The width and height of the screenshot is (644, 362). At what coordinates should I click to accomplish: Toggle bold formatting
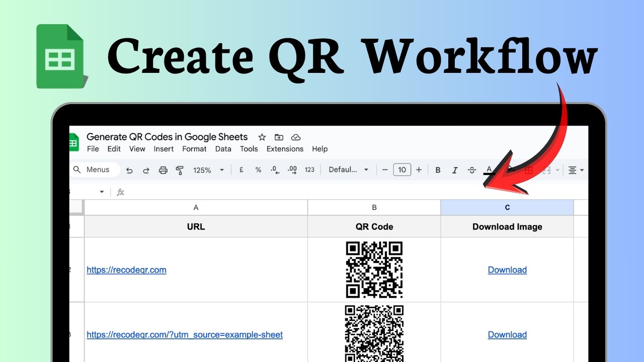pos(438,170)
